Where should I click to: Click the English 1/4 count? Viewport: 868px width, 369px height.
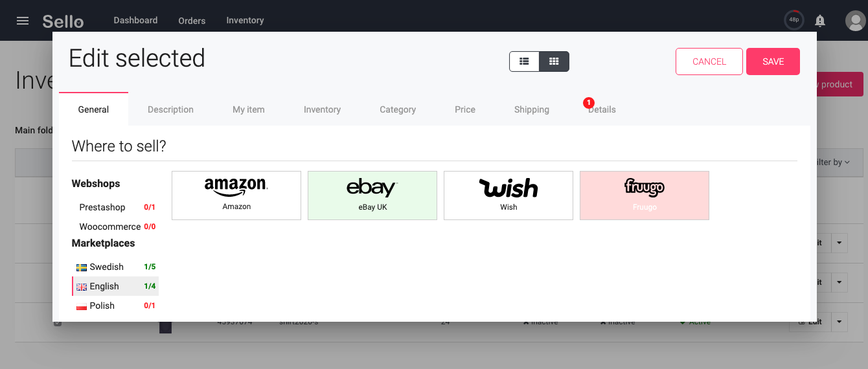click(150, 286)
